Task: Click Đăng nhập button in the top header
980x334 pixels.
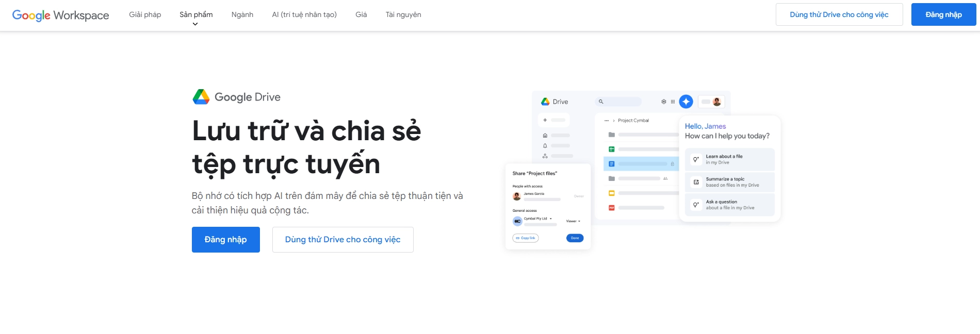Action: pyautogui.click(x=943, y=14)
